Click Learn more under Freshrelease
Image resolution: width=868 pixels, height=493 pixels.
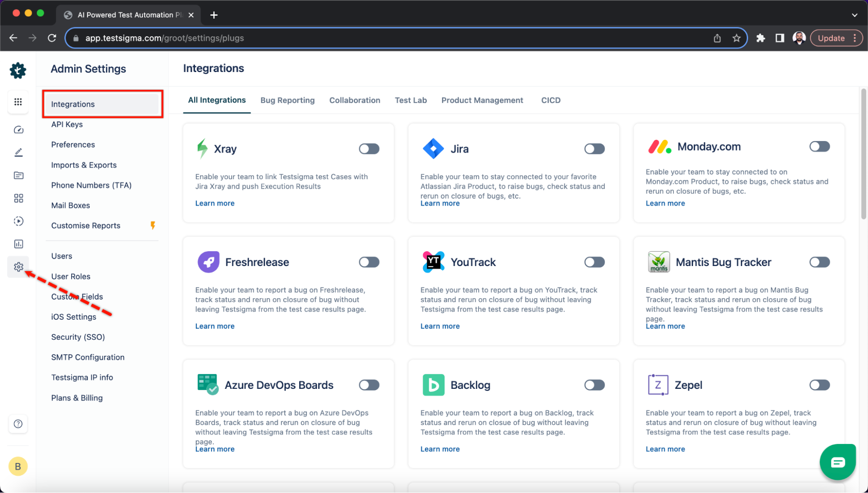215,326
